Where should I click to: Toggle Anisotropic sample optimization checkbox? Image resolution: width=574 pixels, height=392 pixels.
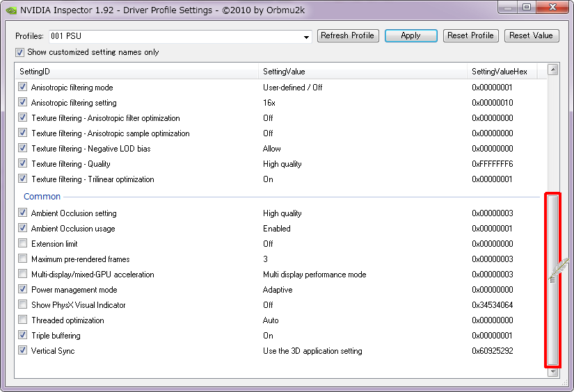[23, 133]
